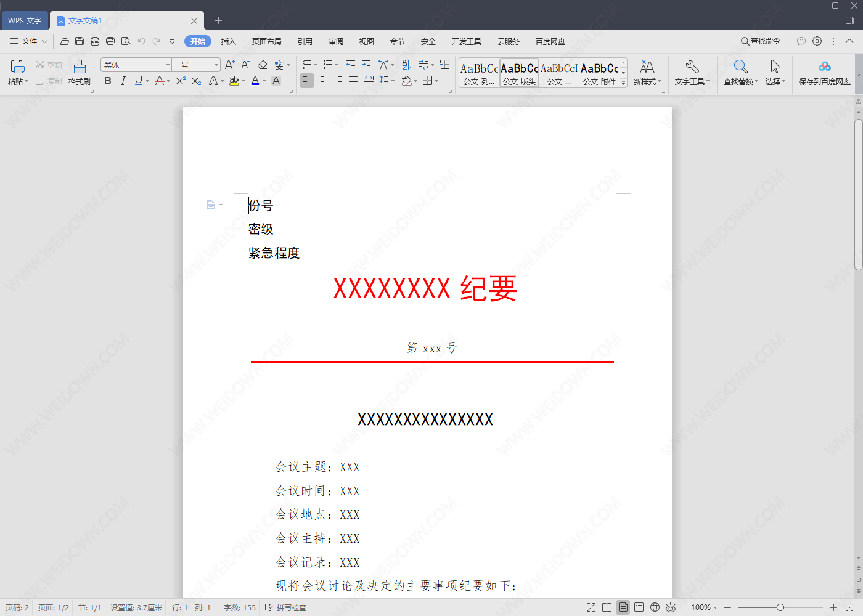Click the vertical scrollbar thumb
The width and height of the screenshot is (863, 616).
click(x=859, y=195)
